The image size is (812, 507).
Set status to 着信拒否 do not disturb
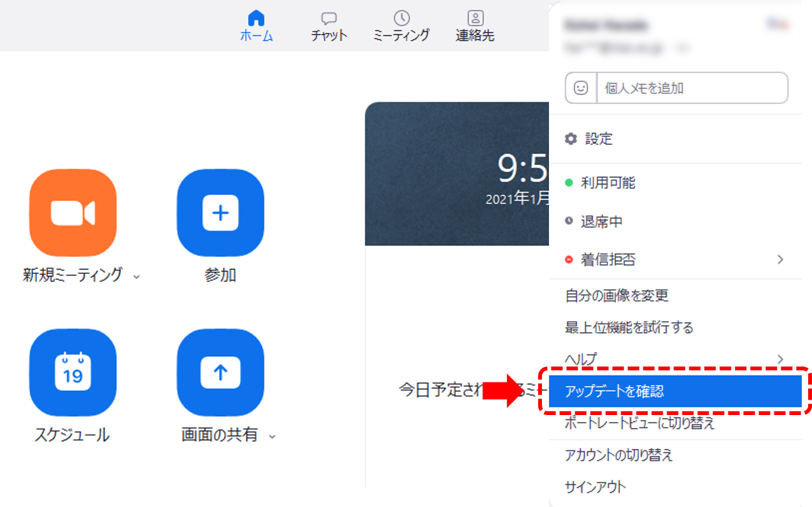point(607,260)
